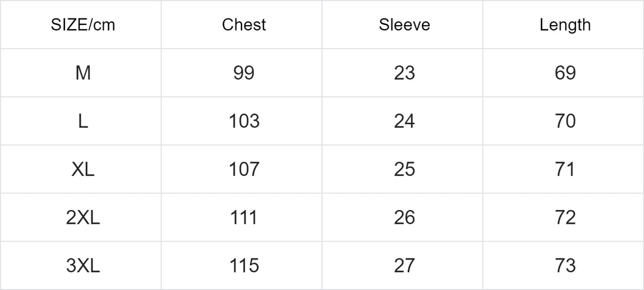Click the SIZE/cm header cell
Image resolution: width=644 pixels, height=290 pixels.
click(83, 25)
